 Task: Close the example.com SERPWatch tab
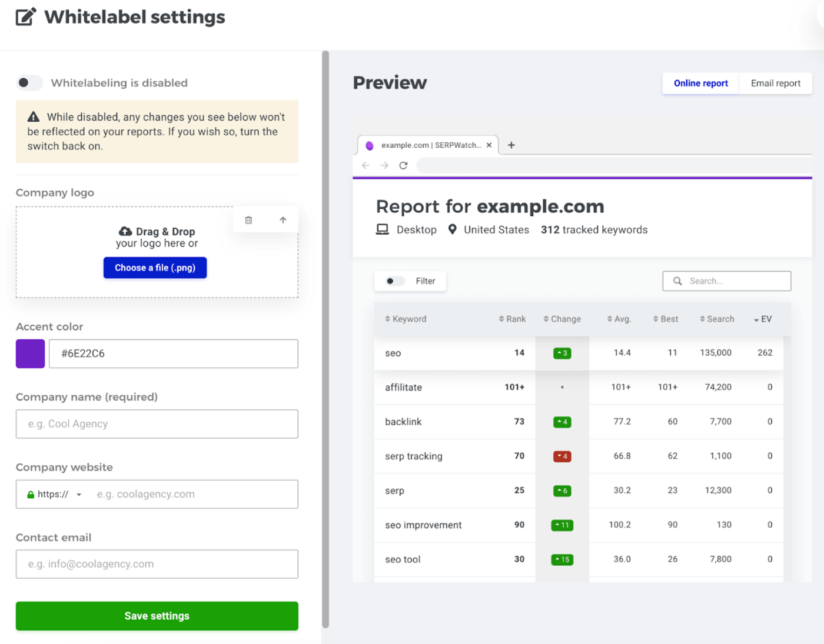(489, 145)
